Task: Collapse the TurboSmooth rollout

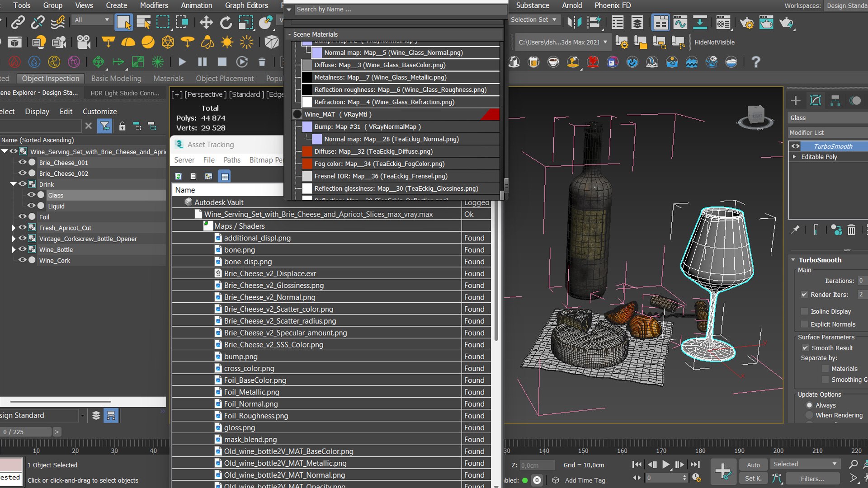Action: coord(793,260)
